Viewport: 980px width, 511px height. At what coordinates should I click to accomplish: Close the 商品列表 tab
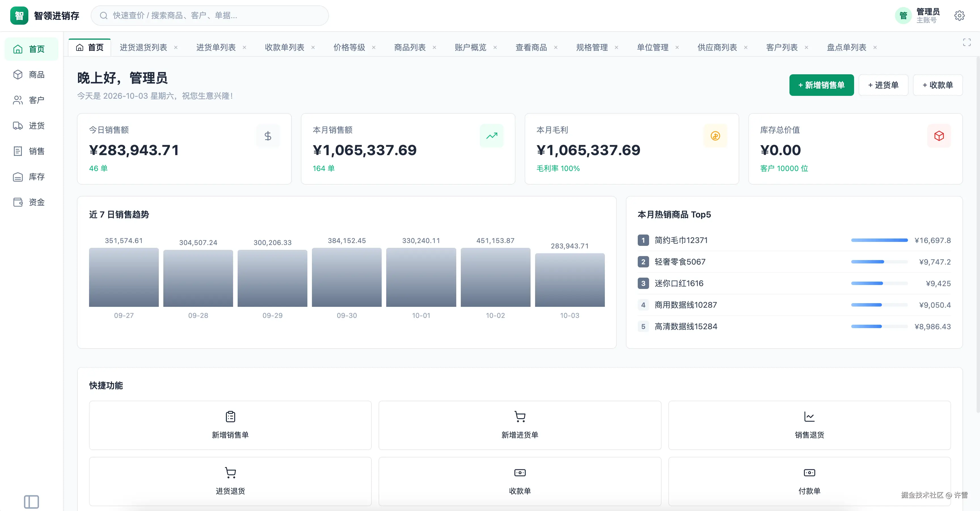434,48
